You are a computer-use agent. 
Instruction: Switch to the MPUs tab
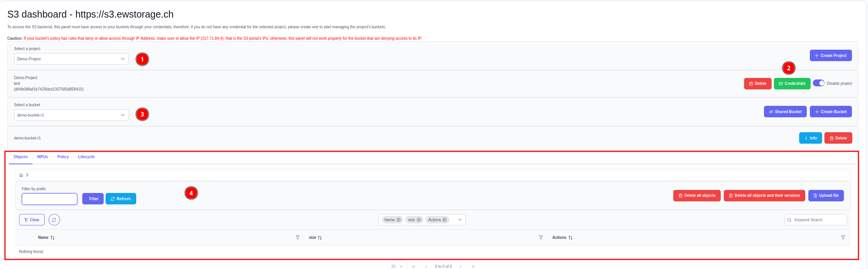[42, 157]
